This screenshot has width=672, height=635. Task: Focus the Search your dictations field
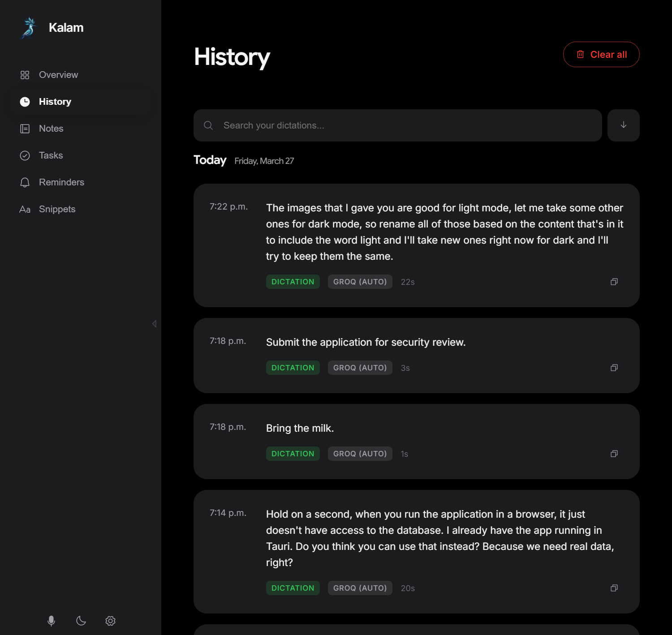(x=398, y=125)
